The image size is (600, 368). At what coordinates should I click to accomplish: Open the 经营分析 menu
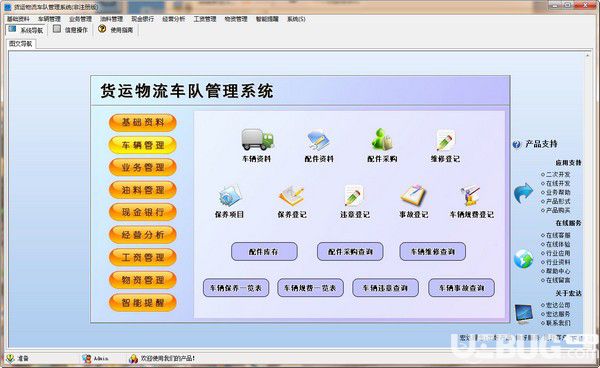(174, 19)
